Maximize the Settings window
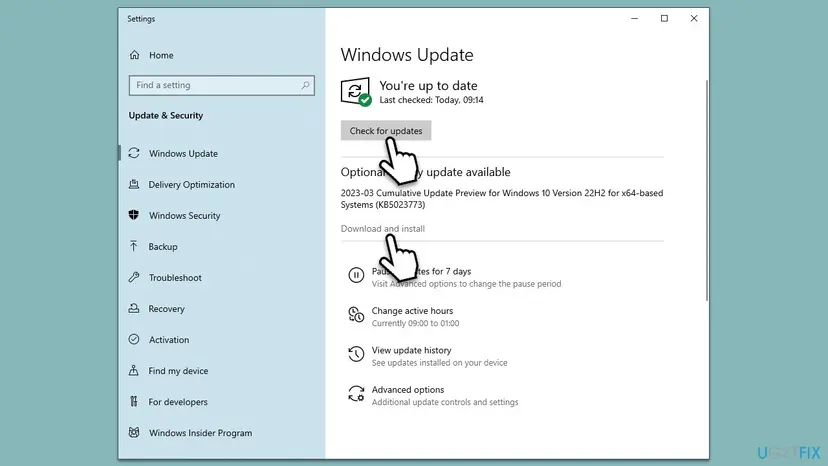 coord(664,18)
